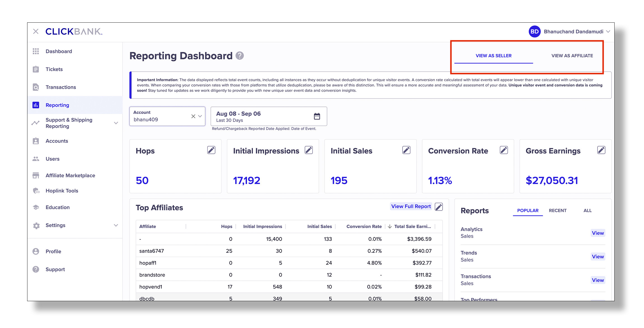Select the Recent reports tab

pos(557,211)
